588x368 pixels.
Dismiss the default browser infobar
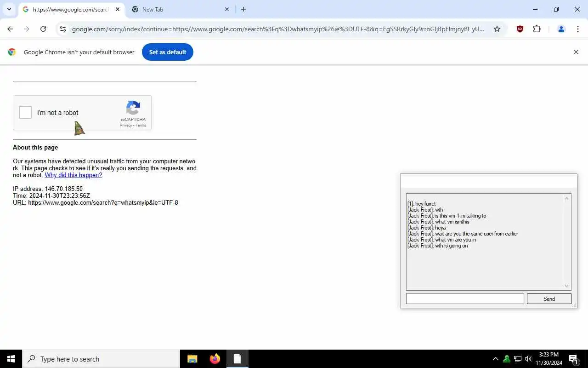[x=576, y=52]
